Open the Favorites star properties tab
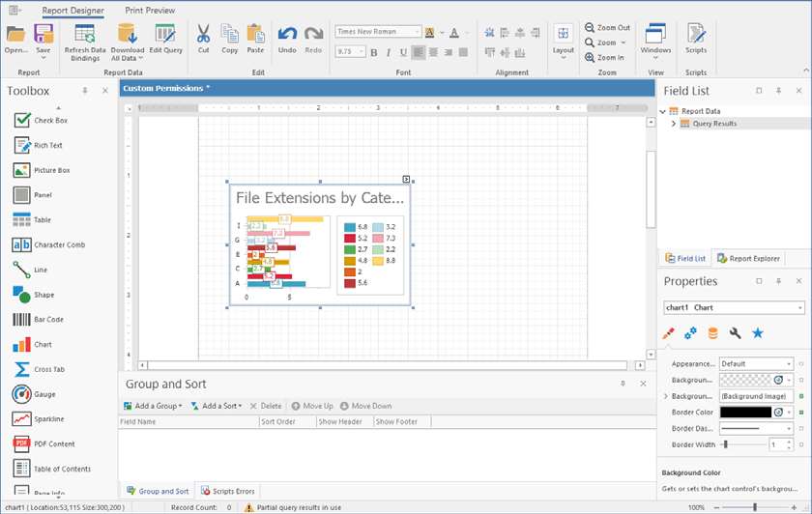 pos(758,333)
